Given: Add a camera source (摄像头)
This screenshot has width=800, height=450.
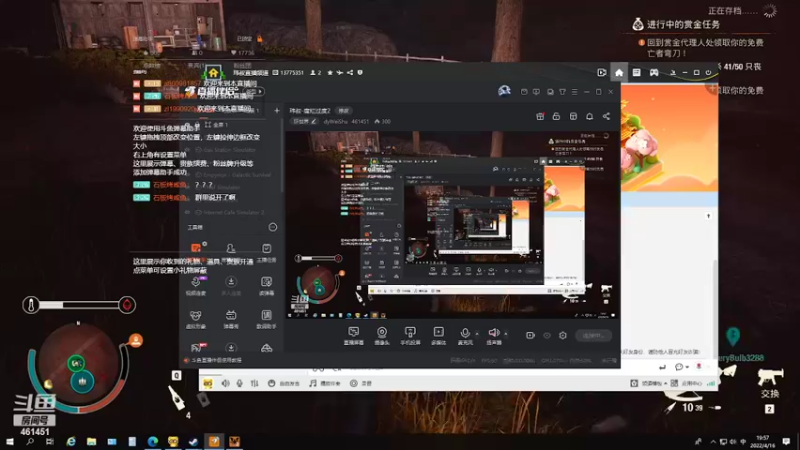Looking at the screenshot, I should [382, 335].
